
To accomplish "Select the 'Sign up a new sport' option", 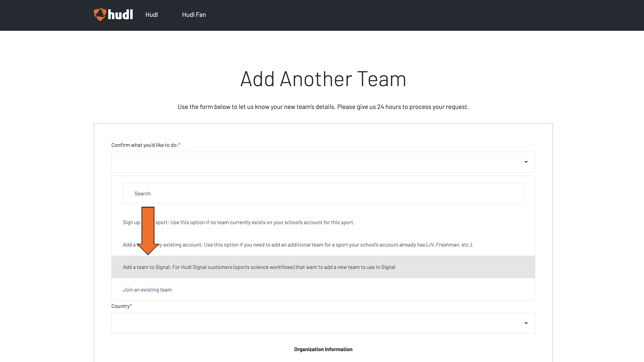I will click(x=323, y=222).
